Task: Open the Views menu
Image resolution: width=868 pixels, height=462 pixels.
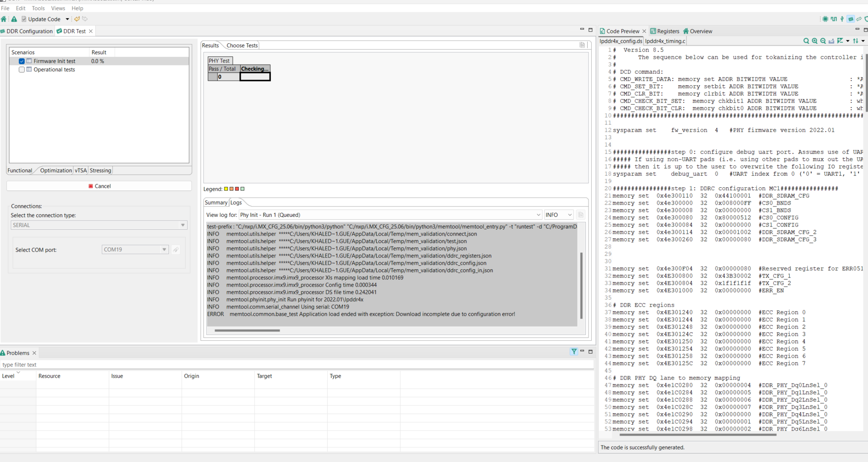Action: tap(58, 8)
